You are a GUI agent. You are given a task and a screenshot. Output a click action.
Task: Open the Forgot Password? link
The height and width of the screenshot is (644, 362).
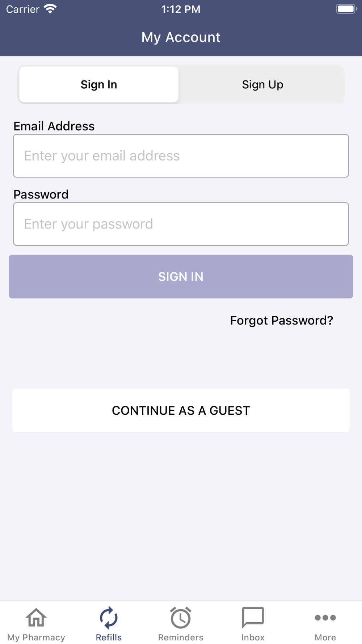click(282, 320)
